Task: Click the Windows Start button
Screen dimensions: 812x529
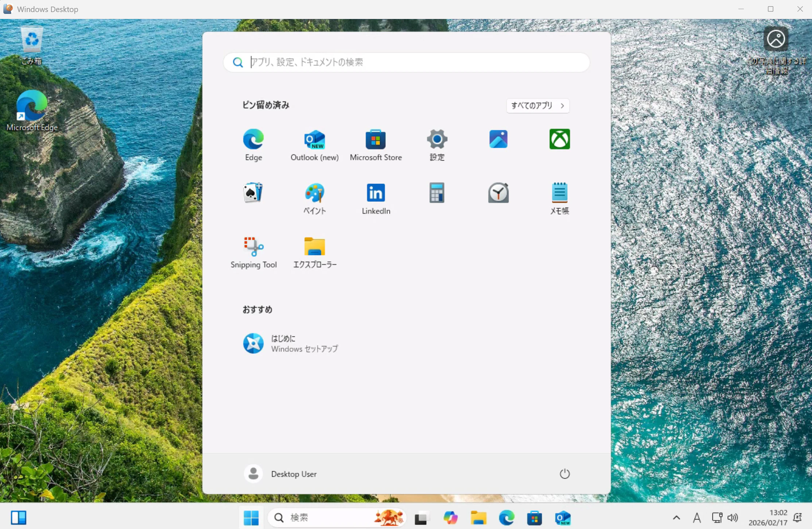Action: [x=251, y=517]
